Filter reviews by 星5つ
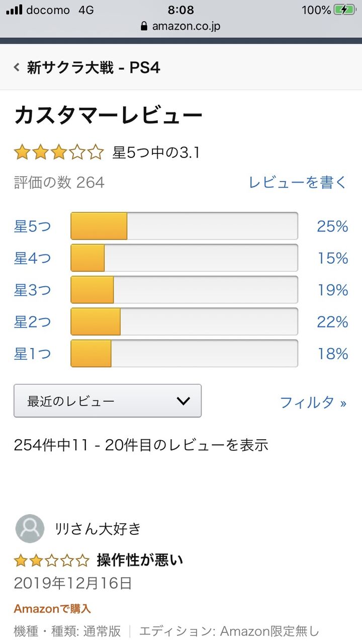362x644 pixels. click(33, 226)
